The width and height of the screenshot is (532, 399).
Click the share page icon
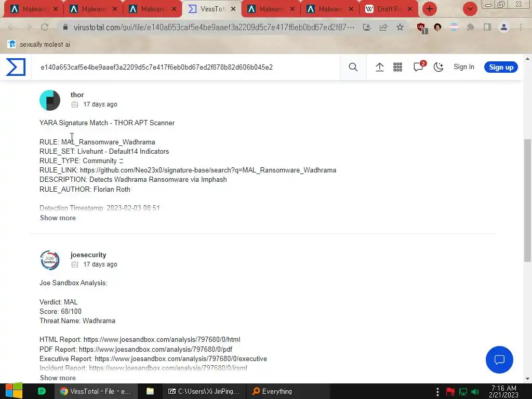click(383, 27)
